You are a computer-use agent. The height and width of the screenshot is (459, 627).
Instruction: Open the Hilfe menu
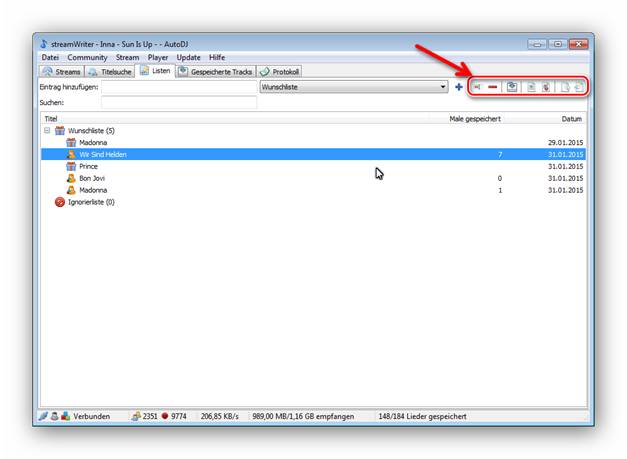pyautogui.click(x=217, y=58)
